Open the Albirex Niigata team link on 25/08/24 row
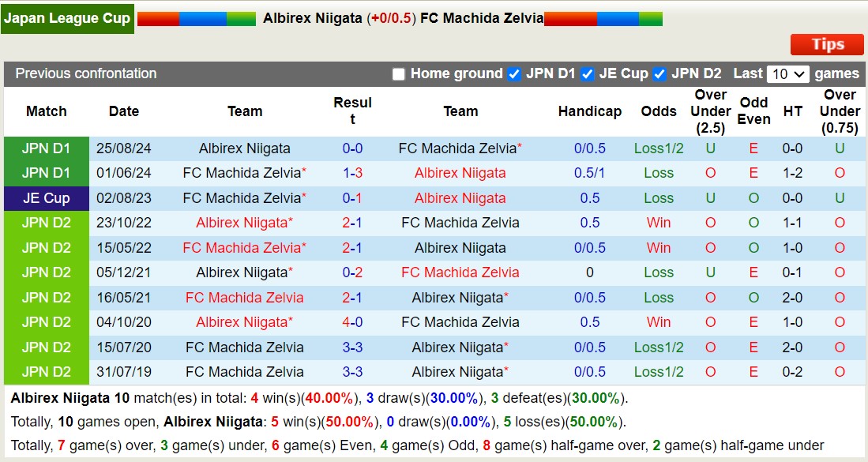 point(245,148)
